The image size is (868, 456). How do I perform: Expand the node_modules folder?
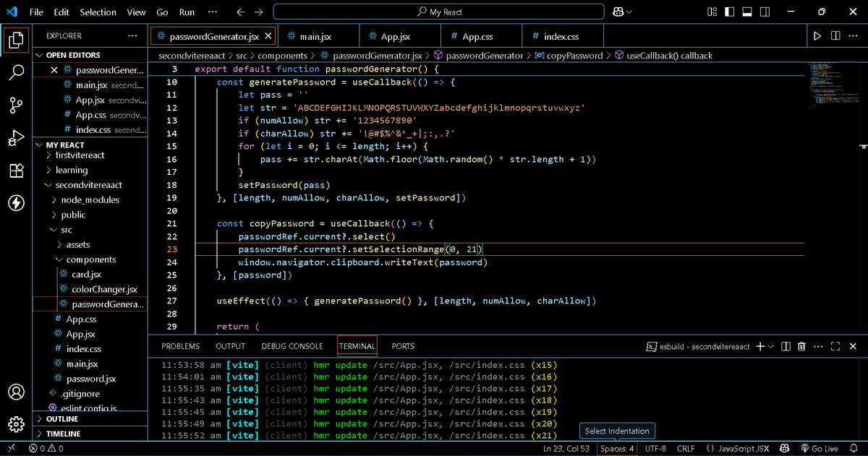pyautogui.click(x=90, y=199)
